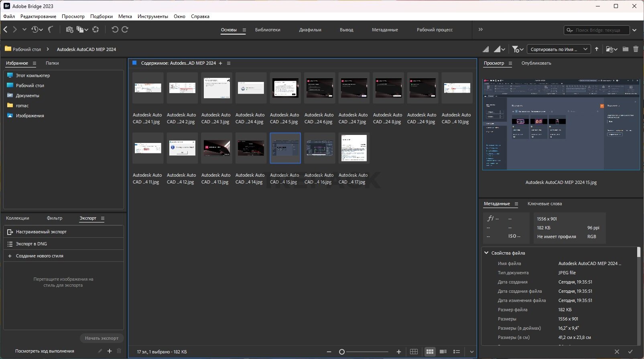This screenshot has width=644, height=359.
Task: Open the Sort by Name dropdown
Action: [x=558, y=49]
